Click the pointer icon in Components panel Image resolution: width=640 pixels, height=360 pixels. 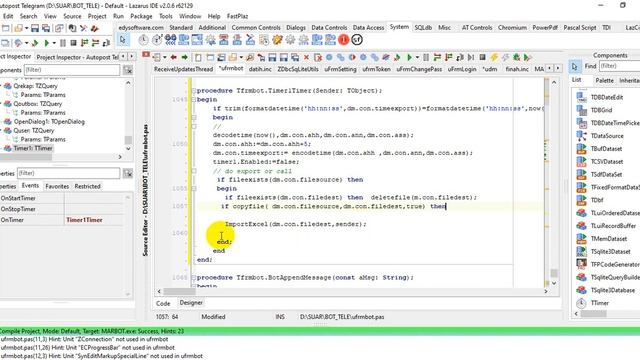click(x=574, y=66)
